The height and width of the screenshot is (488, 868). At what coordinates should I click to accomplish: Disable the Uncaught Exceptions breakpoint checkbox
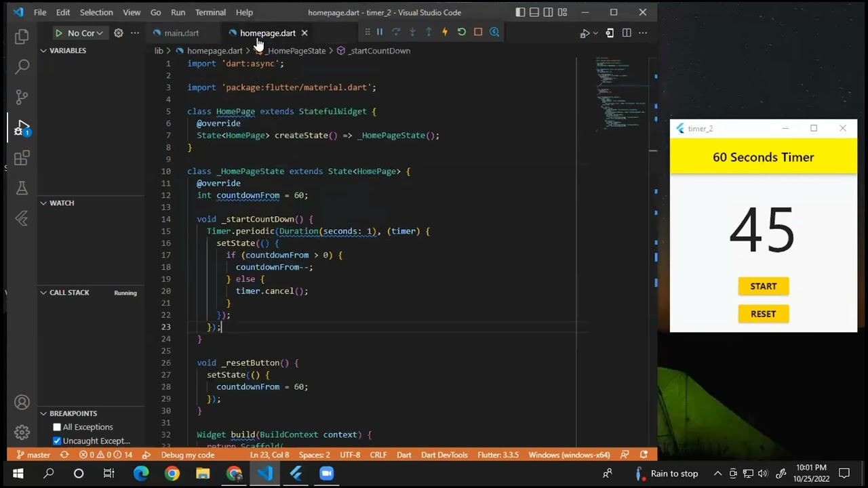[x=57, y=441]
